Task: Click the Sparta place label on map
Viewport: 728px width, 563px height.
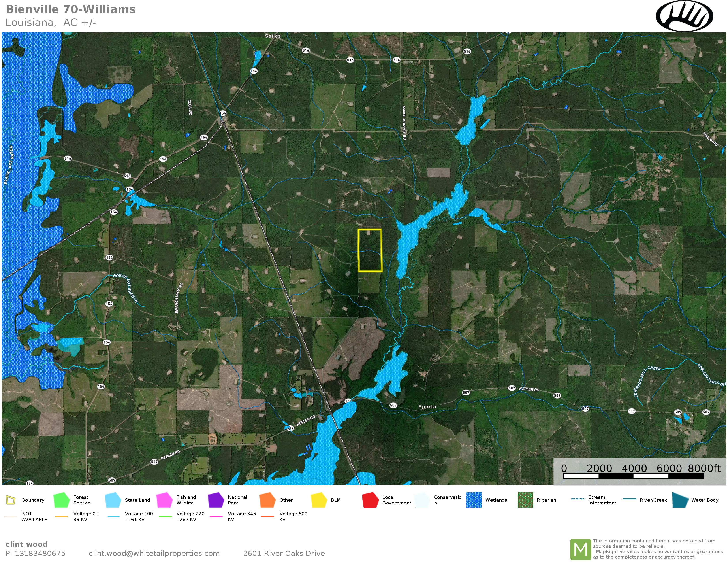Action: point(427,406)
